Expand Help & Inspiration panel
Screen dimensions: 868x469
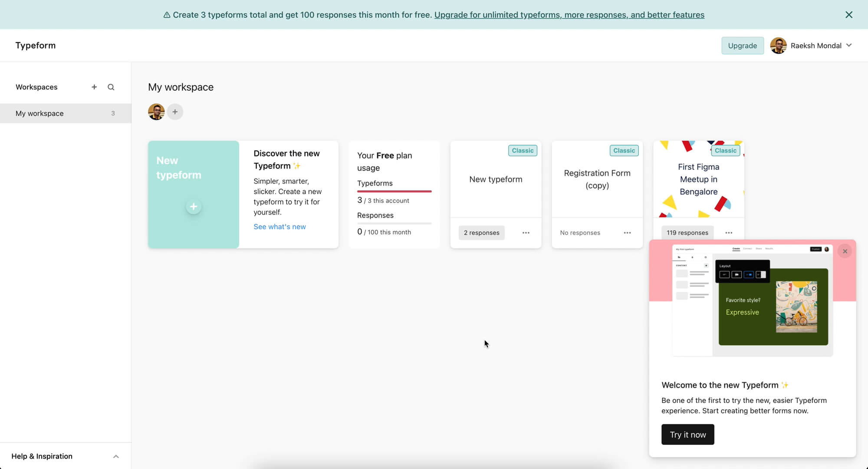(116, 456)
